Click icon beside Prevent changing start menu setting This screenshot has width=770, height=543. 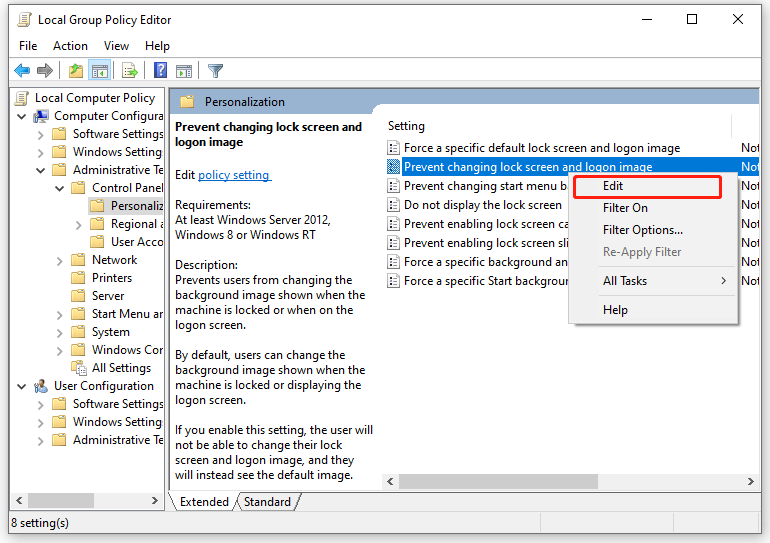pyautogui.click(x=393, y=186)
